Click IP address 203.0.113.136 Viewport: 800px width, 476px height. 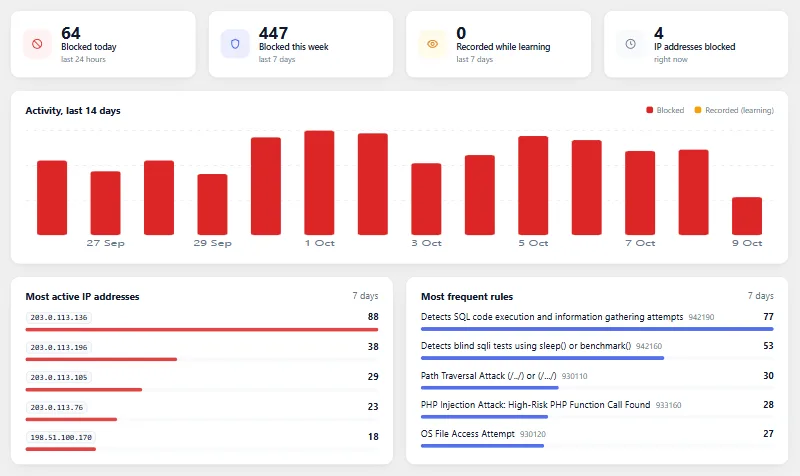tap(59, 317)
